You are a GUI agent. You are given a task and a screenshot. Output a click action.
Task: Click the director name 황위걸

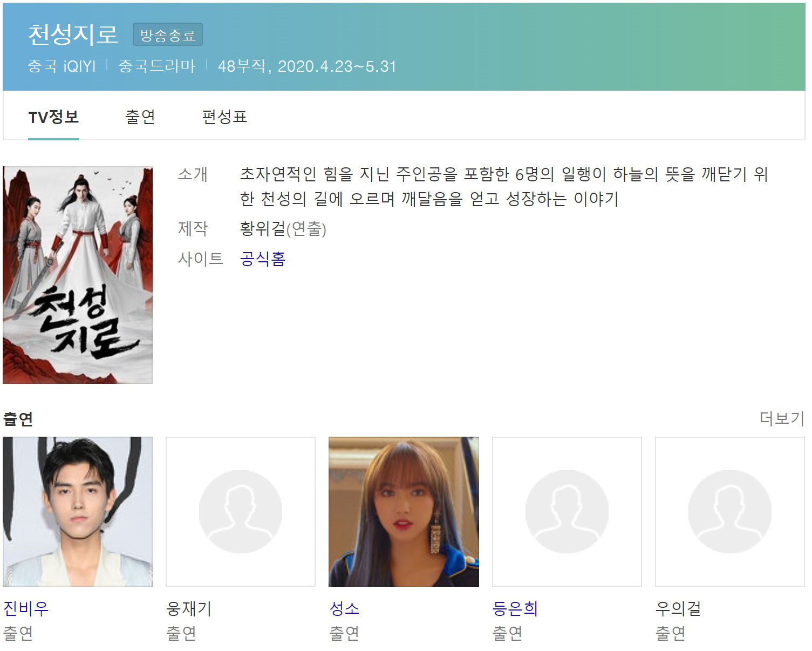click(263, 228)
